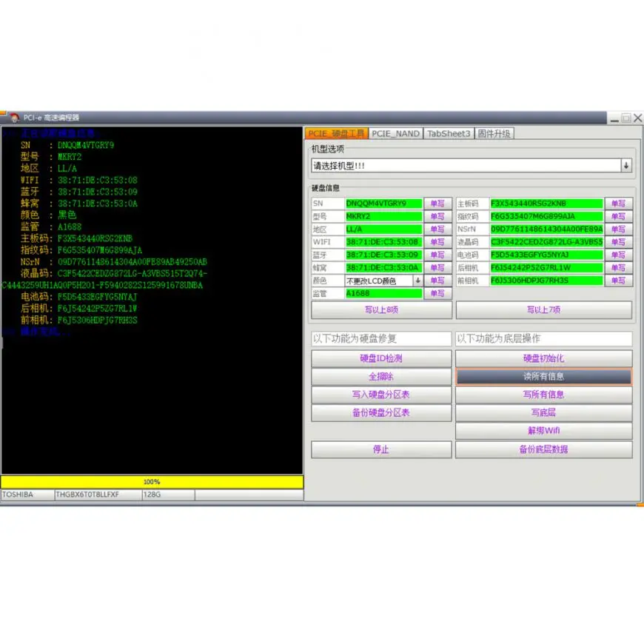The image size is (644, 644).
Task: Click THGBX6T0T8LLFXF chip model in status bar
Action: click(87, 494)
